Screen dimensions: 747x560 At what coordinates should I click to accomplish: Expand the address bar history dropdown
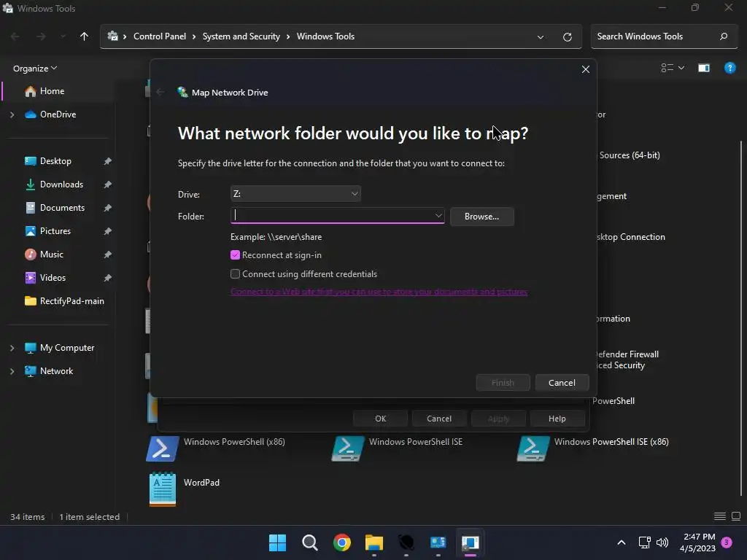541,36
